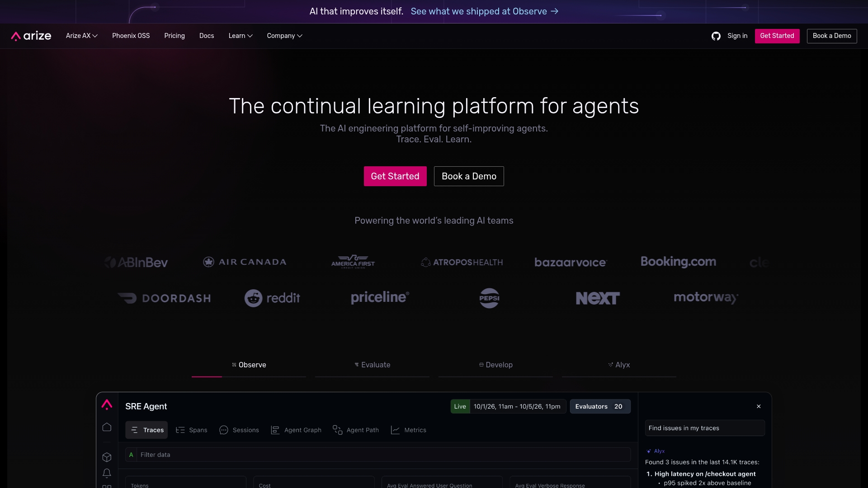Screen dimensions: 868x488
Task: Click the Booking.com logo
Action: [x=678, y=262]
